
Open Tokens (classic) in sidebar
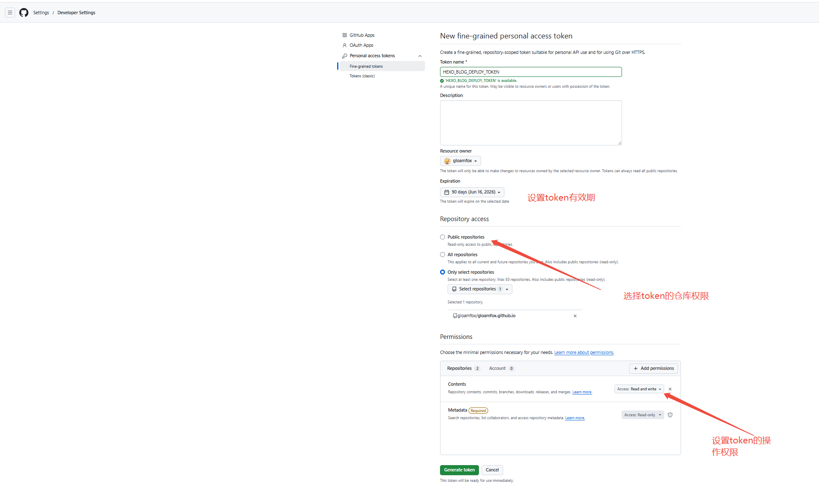(362, 76)
